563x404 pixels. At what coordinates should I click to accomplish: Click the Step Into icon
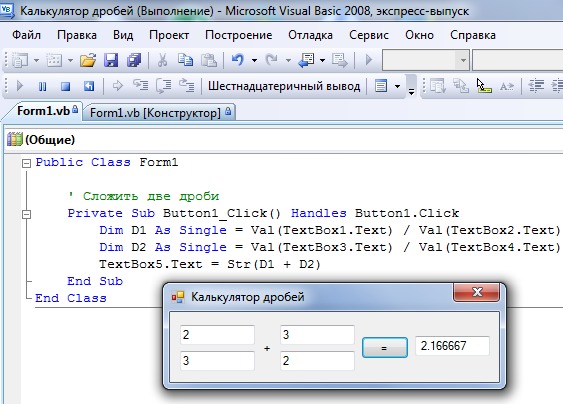[140, 86]
